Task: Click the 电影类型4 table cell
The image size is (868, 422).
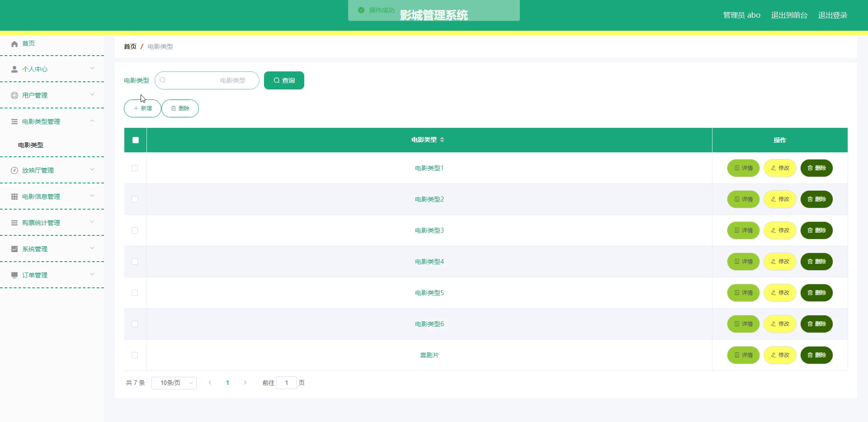Action: (x=429, y=262)
